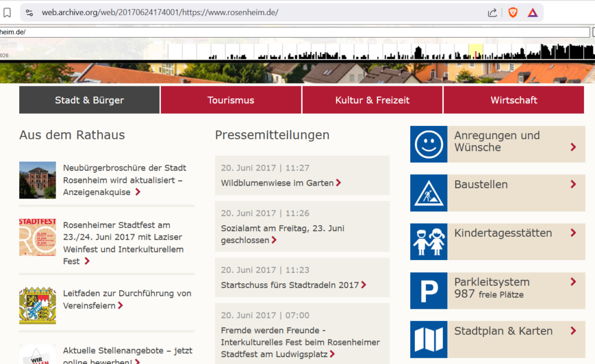Click the blue parking P icon
Viewport: 595px width, 364px height.
click(x=429, y=290)
